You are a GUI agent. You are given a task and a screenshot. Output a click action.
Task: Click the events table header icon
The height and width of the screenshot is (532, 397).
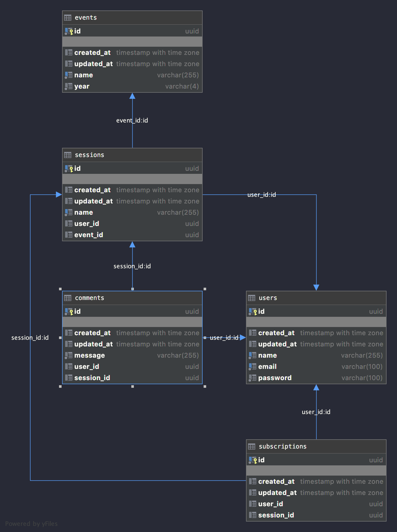pos(68,18)
